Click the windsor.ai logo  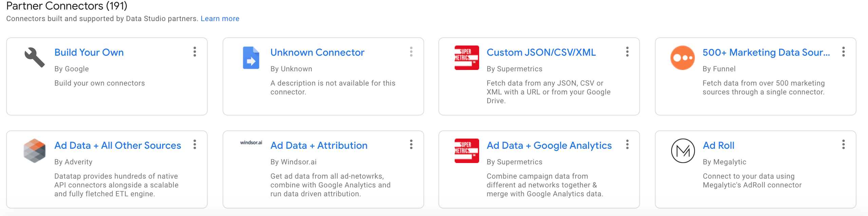[251, 143]
